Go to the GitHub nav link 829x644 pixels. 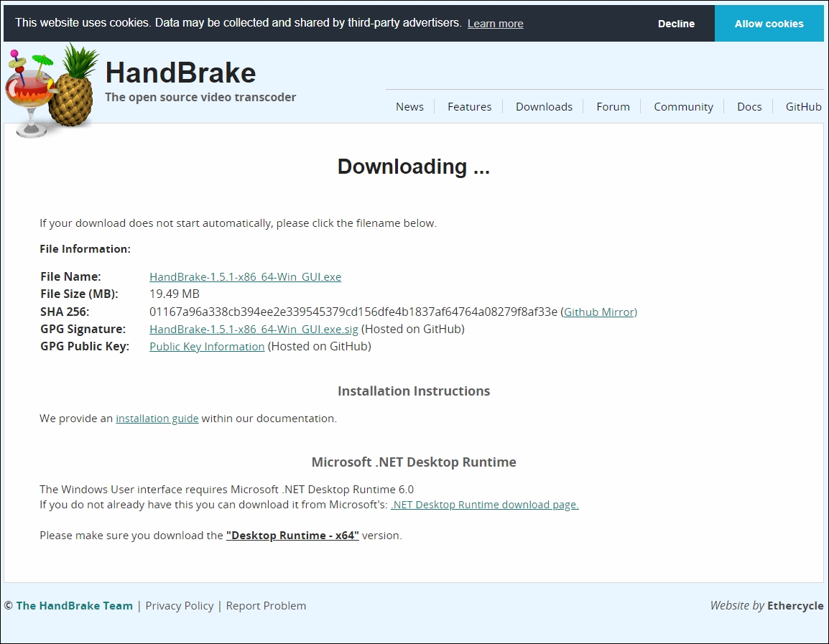[x=803, y=107]
